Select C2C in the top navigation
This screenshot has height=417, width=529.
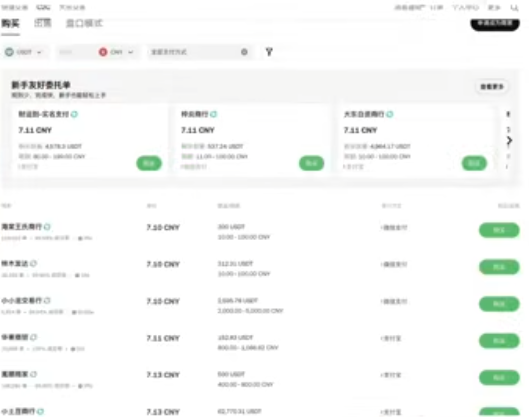click(x=43, y=7)
